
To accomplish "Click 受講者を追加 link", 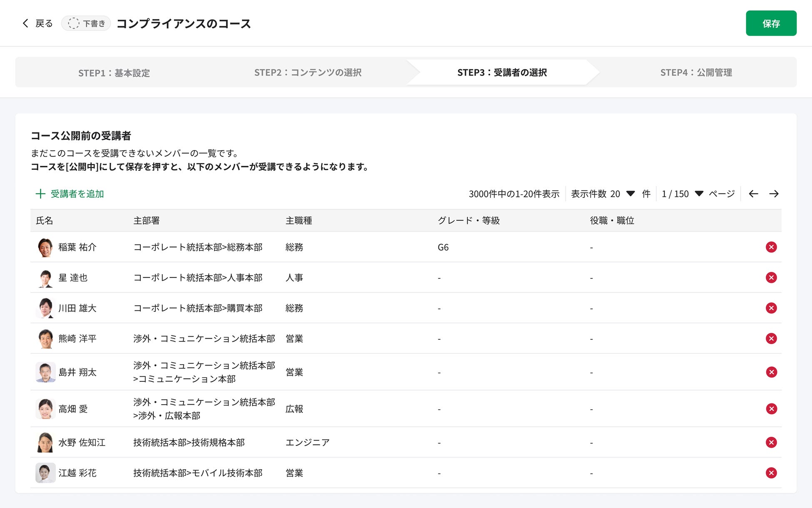I will pos(70,194).
